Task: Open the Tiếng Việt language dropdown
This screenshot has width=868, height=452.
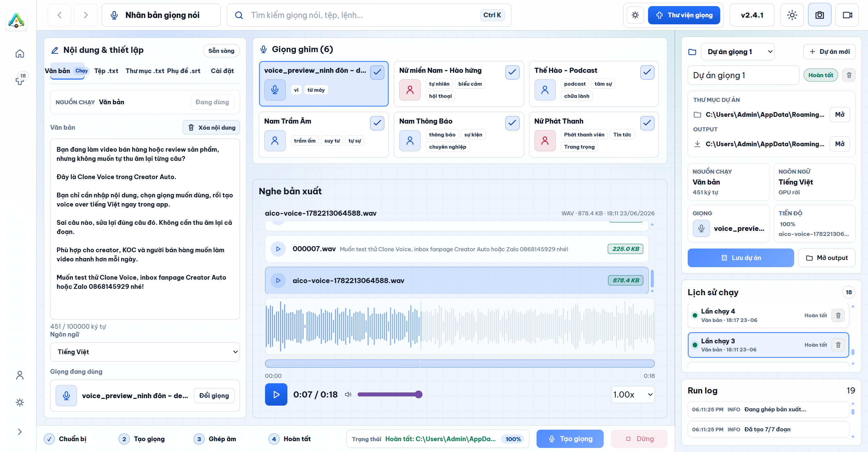Action: [145, 352]
